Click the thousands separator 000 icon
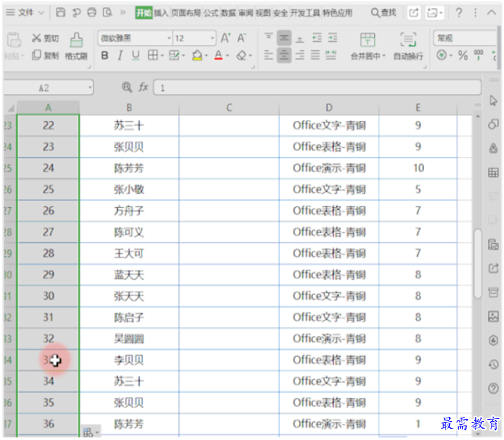 click(x=478, y=55)
